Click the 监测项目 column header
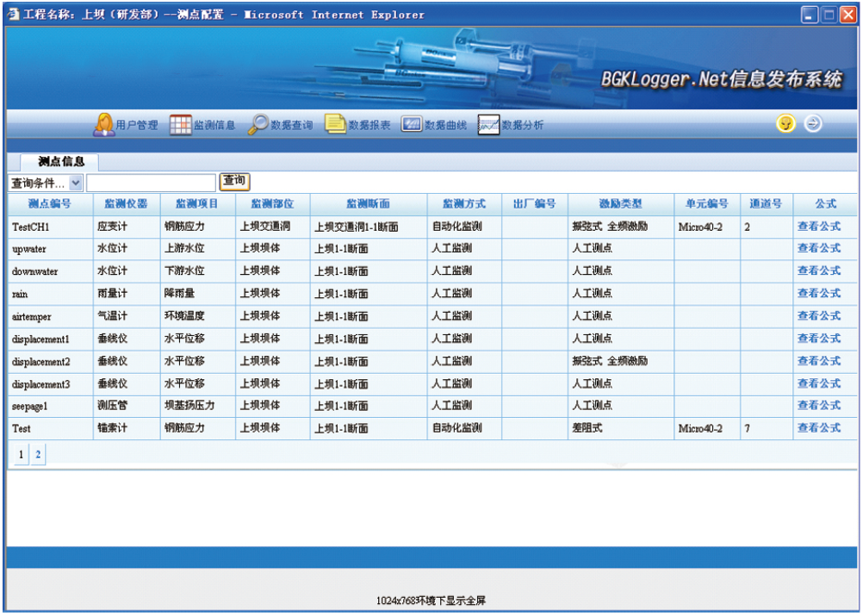Image resolution: width=863 pixels, height=616 pixels. point(197,203)
